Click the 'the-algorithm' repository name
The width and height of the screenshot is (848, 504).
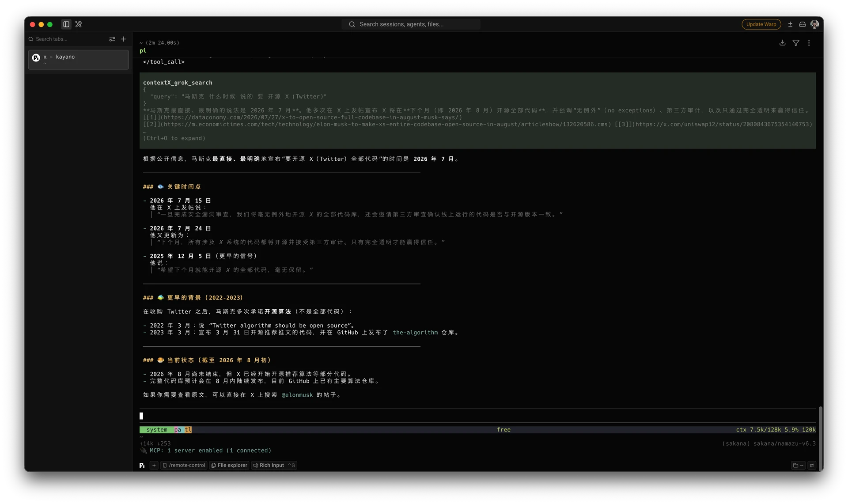(x=415, y=333)
